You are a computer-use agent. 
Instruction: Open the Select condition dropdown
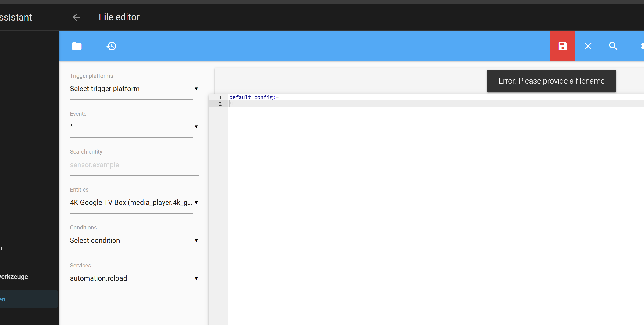point(134,240)
